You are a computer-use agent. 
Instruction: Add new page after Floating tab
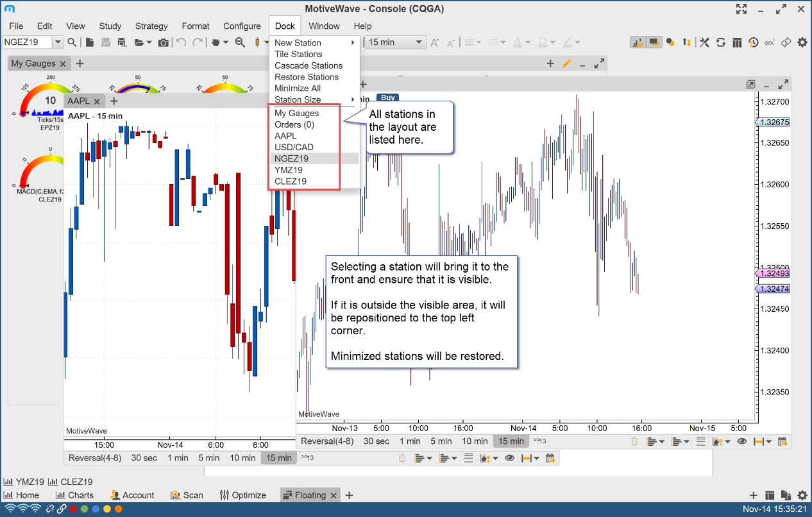click(350, 495)
